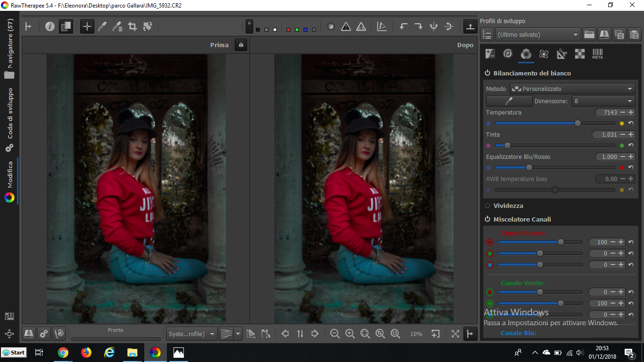This screenshot has width=644, height=362.
Task: Open the Dimensione dropdown set to 8
Action: (x=603, y=100)
